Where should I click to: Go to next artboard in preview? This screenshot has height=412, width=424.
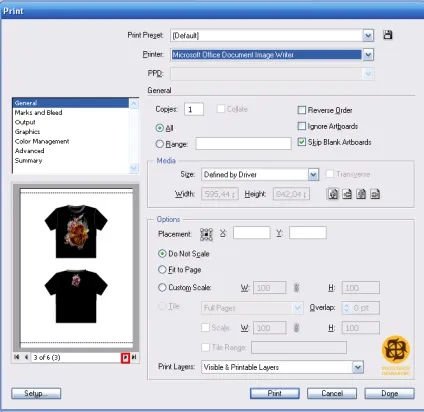125,357
